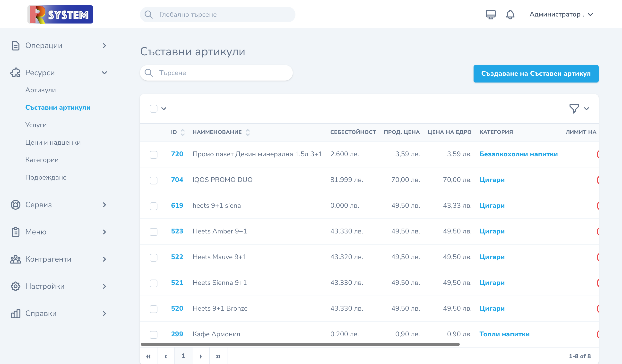Image resolution: width=622 pixels, height=364 pixels.
Task: Check the Heets 9+1 Bronze row
Action: (153, 309)
